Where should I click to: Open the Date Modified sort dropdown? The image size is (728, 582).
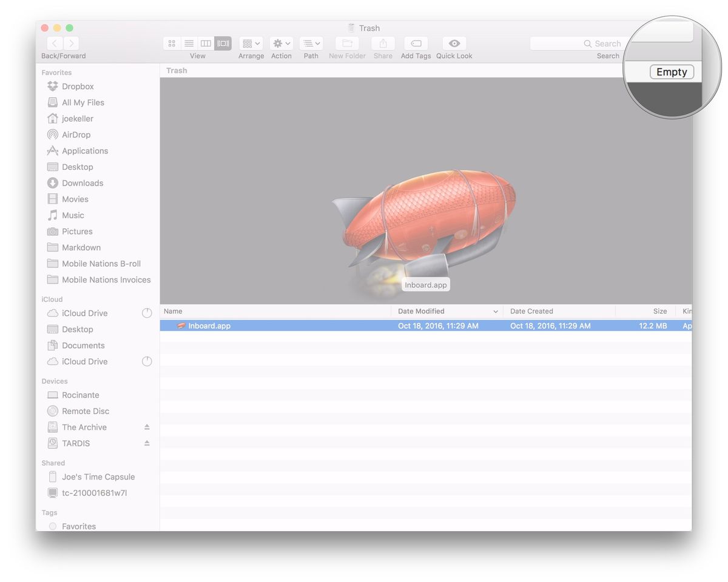click(496, 311)
